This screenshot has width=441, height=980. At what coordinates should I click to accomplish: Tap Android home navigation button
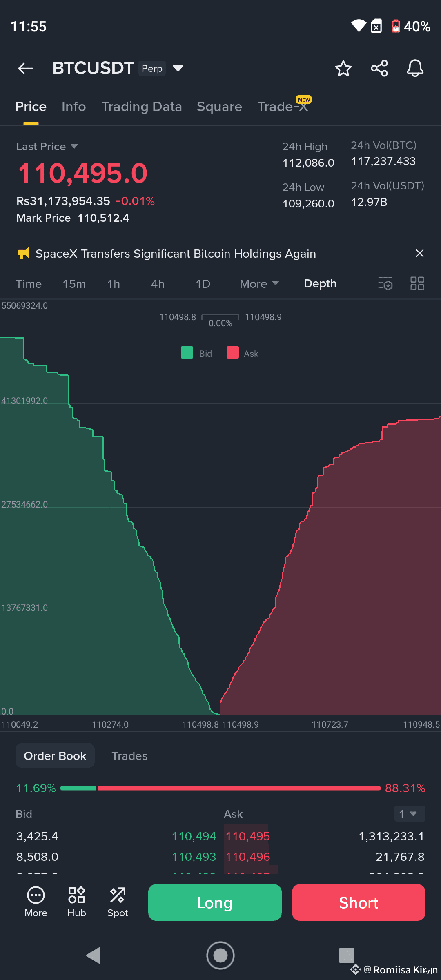pos(220,955)
